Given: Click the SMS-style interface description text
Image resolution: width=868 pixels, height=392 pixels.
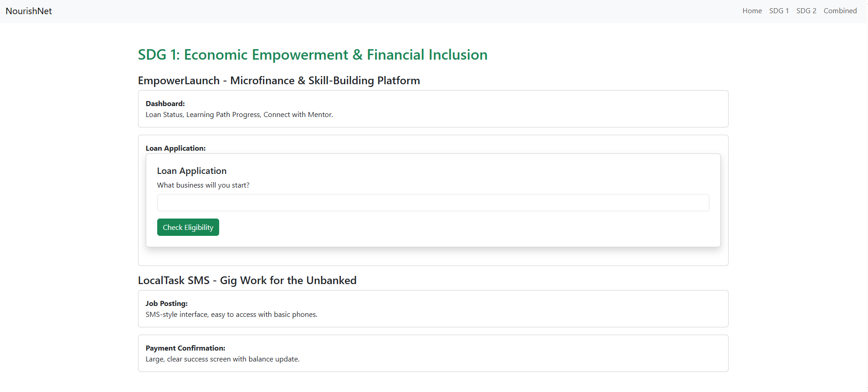Looking at the screenshot, I should 231,315.
